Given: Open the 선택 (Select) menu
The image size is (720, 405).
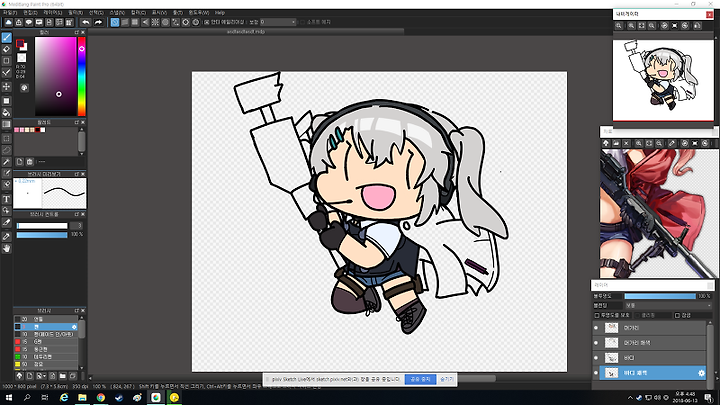Looking at the screenshot, I should point(96,13).
